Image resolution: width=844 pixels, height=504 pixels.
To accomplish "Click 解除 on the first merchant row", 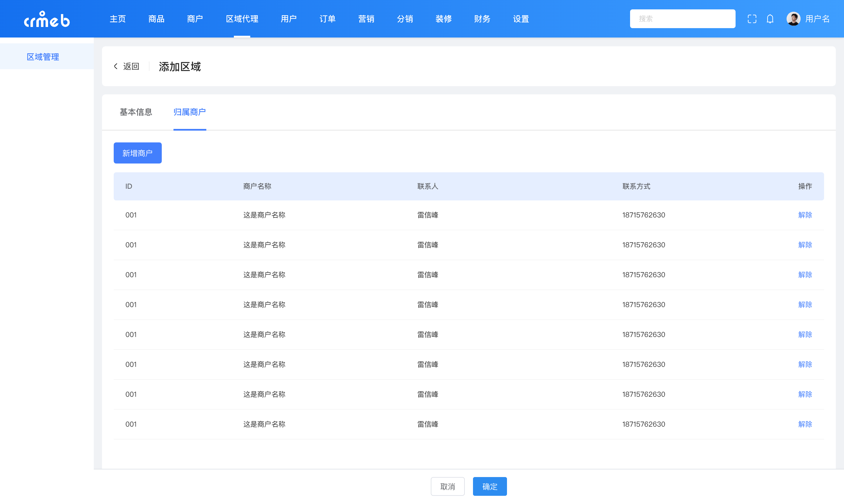I will (805, 215).
